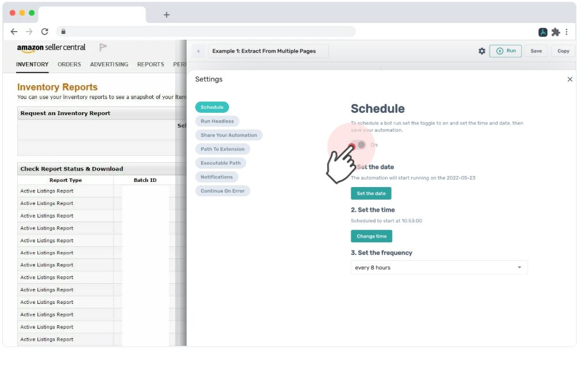Open the REPORTS menu tab
588x377 pixels.
coord(150,64)
